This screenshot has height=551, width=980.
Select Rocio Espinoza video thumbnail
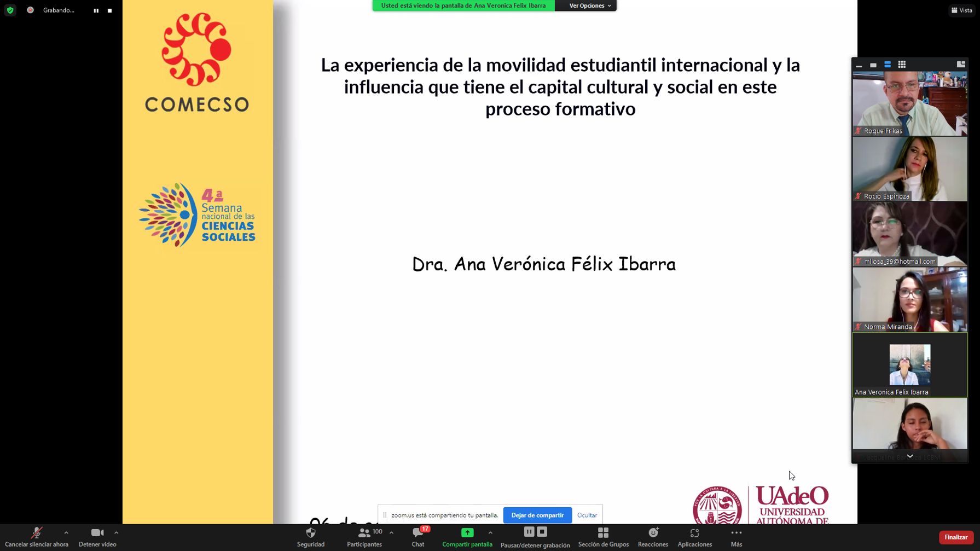point(909,169)
